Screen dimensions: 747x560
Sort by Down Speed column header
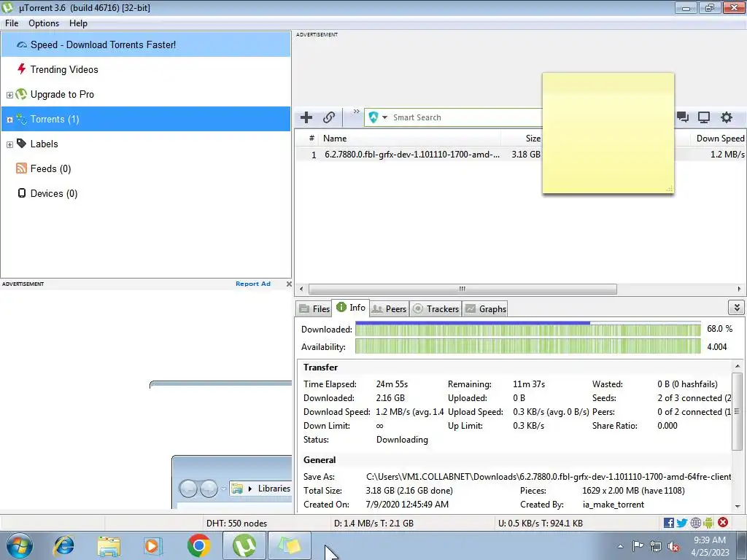pyautogui.click(x=719, y=139)
